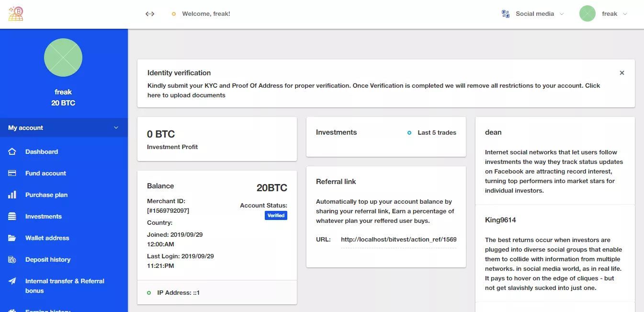This screenshot has width=644, height=312.
Task: Open the Social media dropdown
Action: (x=533, y=14)
